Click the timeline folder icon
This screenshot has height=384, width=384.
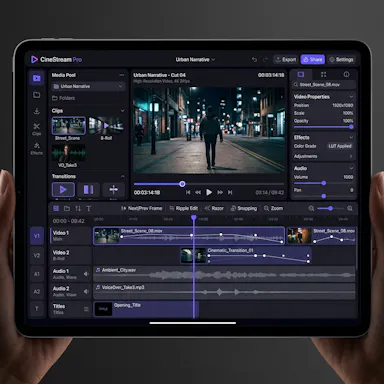[67, 208]
